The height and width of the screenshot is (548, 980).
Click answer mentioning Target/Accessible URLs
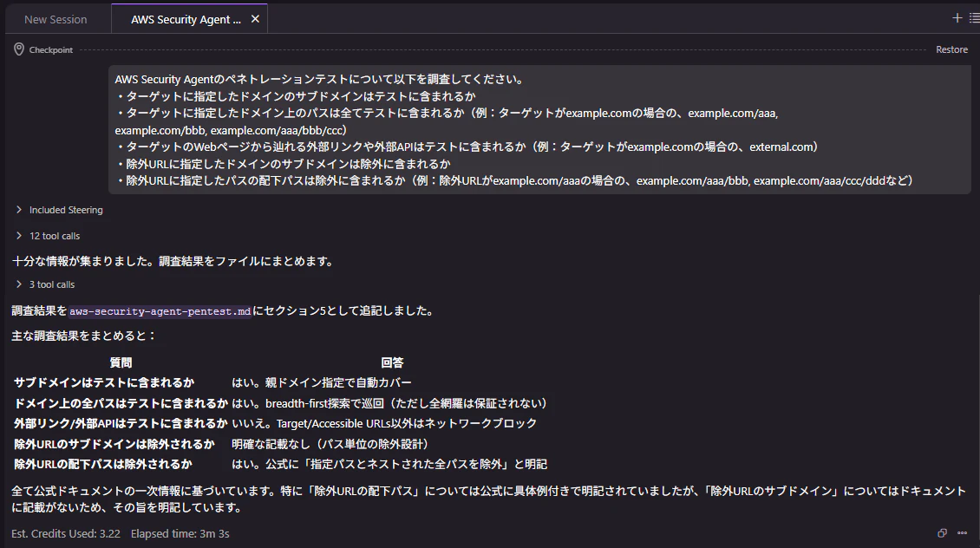pyautogui.click(x=384, y=424)
